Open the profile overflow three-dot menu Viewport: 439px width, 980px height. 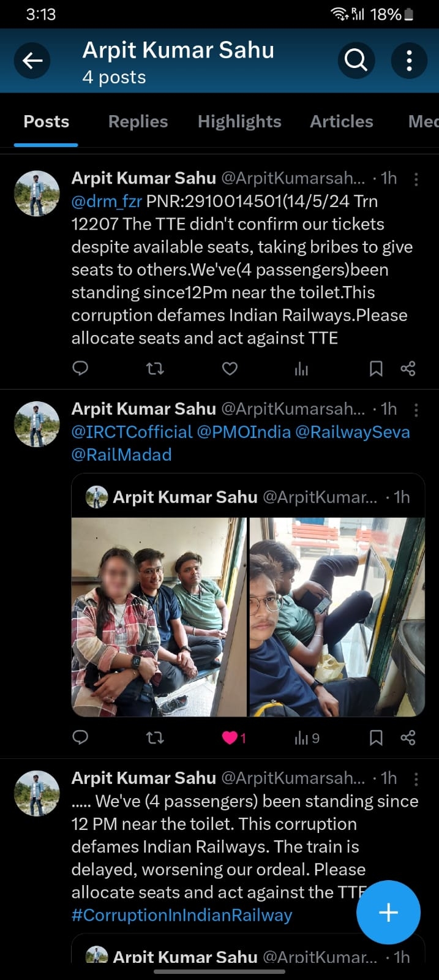click(409, 60)
